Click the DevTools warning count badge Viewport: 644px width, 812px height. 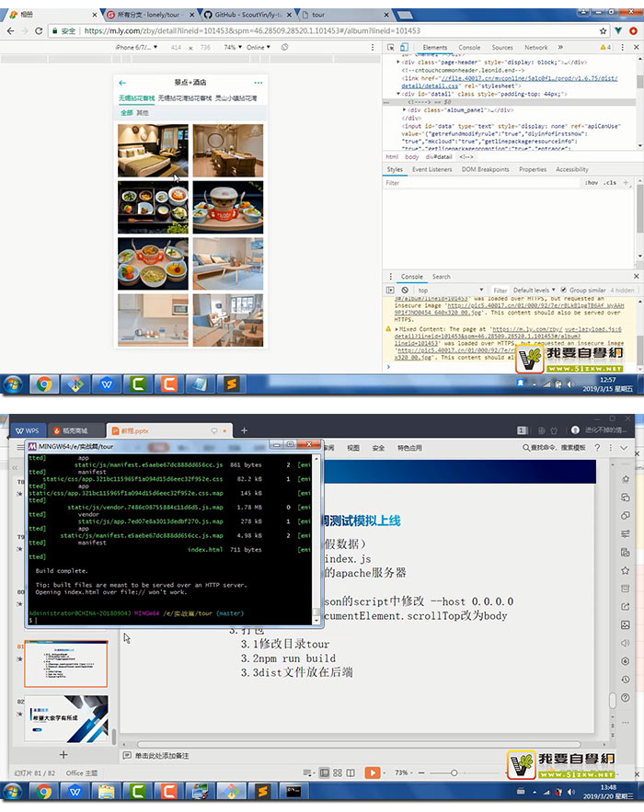[605, 47]
